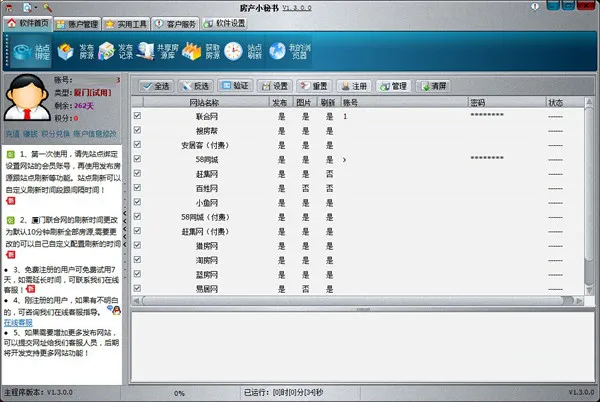
Task: Open the 共享房源库 shared listings icon
Action: [145, 52]
